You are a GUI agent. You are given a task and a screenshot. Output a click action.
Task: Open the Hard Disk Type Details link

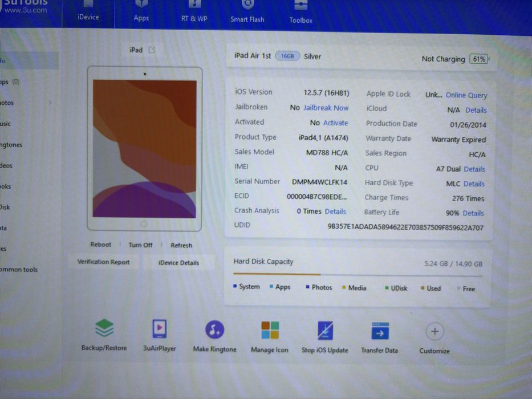474,184
